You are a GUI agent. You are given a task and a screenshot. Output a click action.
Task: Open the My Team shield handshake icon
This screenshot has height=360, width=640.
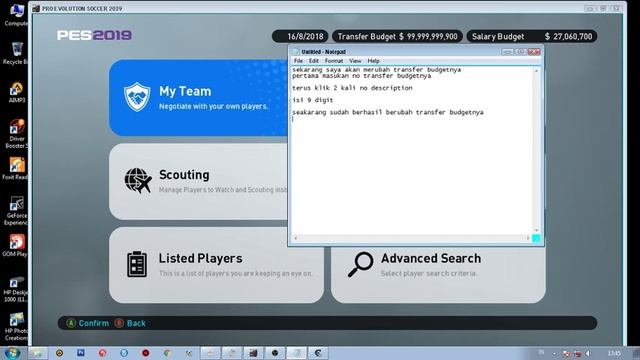coord(137,97)
